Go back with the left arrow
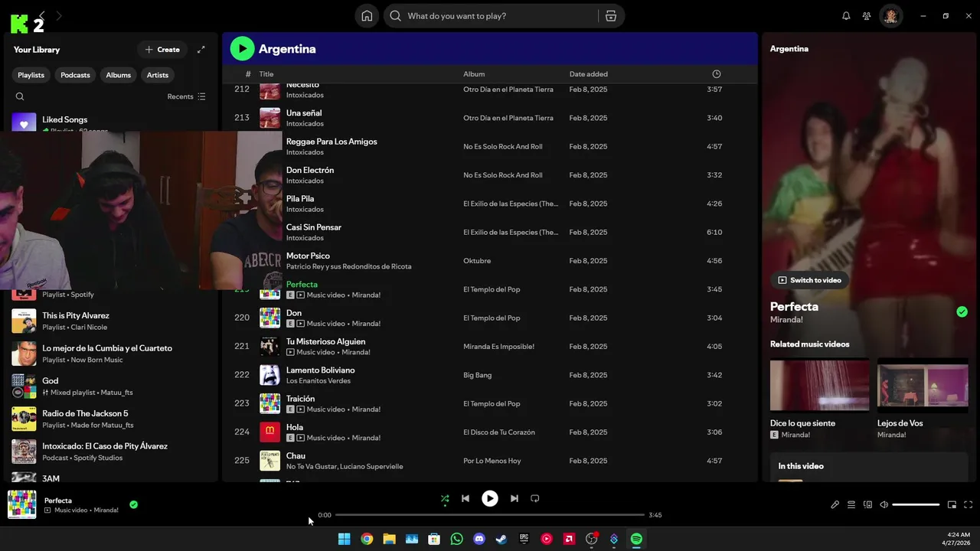The width and height of the screenshot is (980, 551). tap(42, 15)
